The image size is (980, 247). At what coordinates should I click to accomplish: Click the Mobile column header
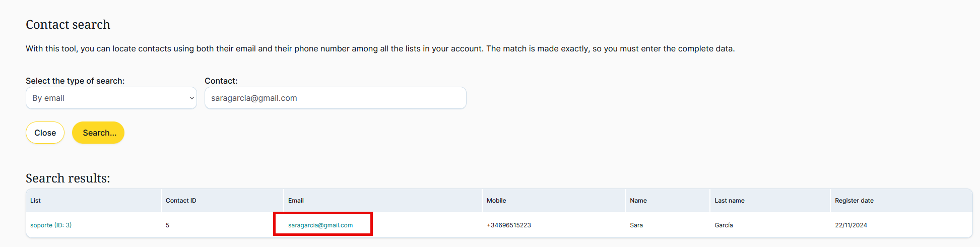click(x=496, y=201)
